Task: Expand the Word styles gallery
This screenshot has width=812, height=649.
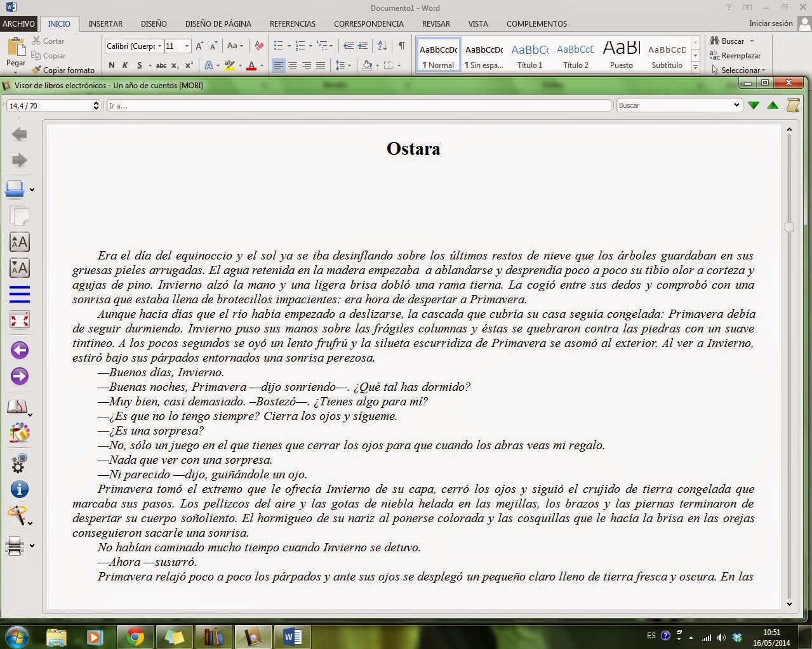Action: (x=696, y=67)
